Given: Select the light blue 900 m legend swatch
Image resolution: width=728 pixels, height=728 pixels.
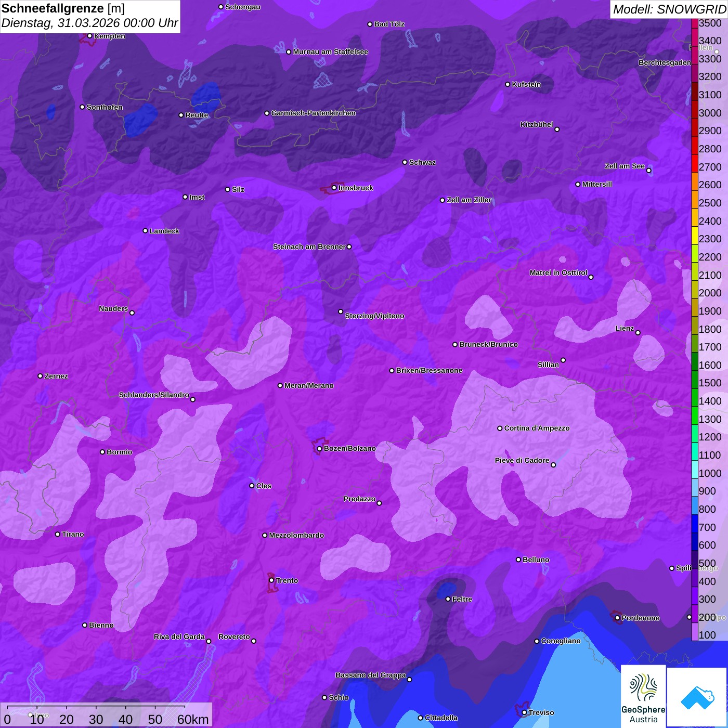Looking at the screenshot, I should [x=695, y=488].
